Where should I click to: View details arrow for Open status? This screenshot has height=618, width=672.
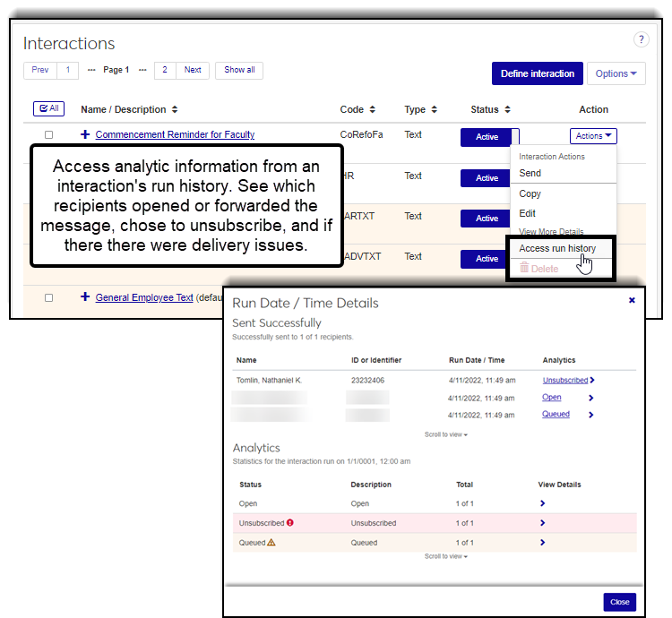click(x=542, y=504)
